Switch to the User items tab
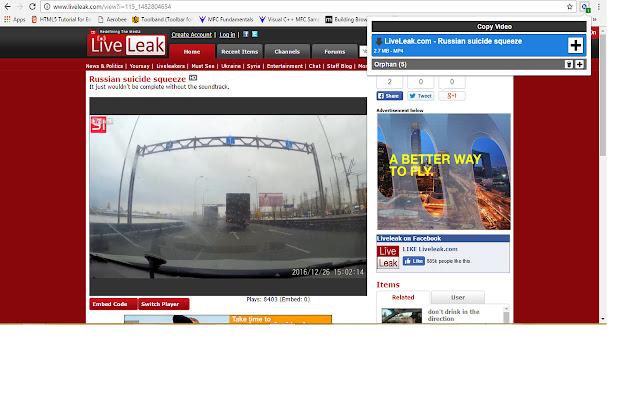This screenshot has height=400, width=640. [458, 297]
